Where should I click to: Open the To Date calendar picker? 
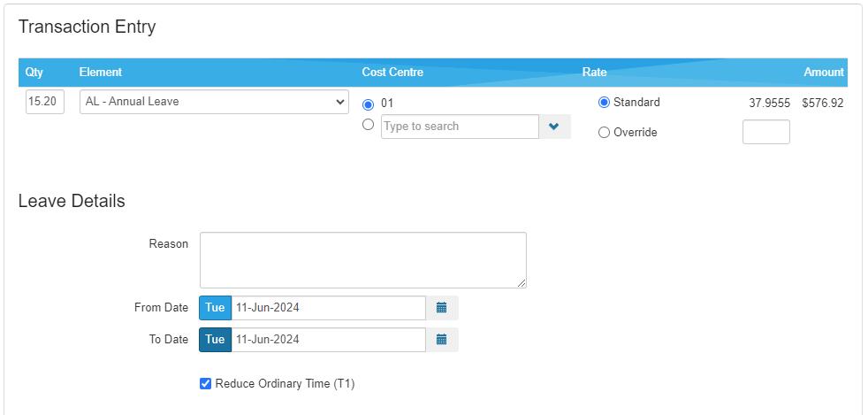tap(441, 340)
